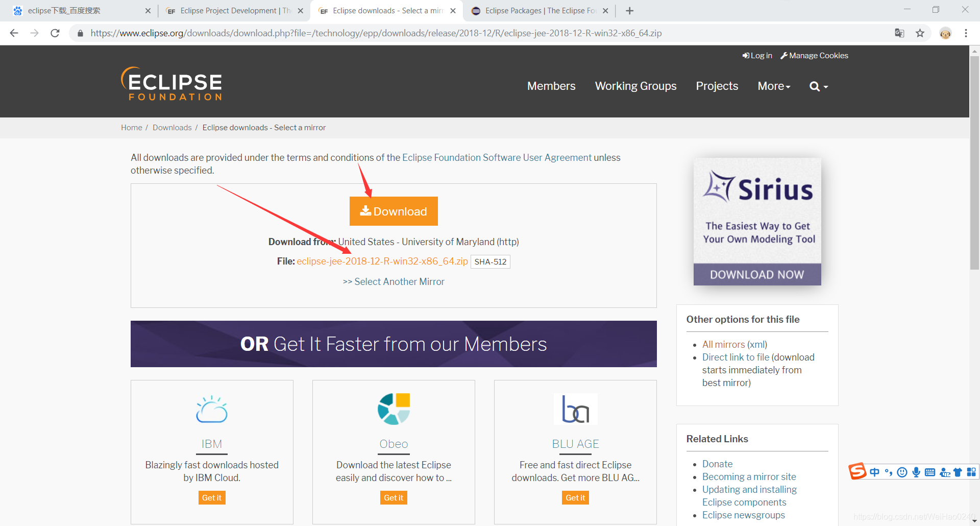Click the browser back arrow
The image size is (980, 526).
(14, 33)
